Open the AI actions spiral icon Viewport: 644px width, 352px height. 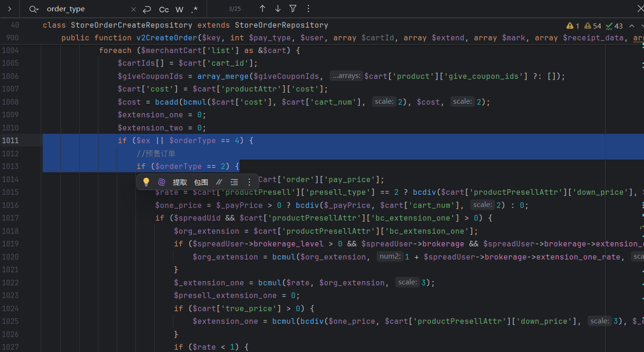(161, 182)
